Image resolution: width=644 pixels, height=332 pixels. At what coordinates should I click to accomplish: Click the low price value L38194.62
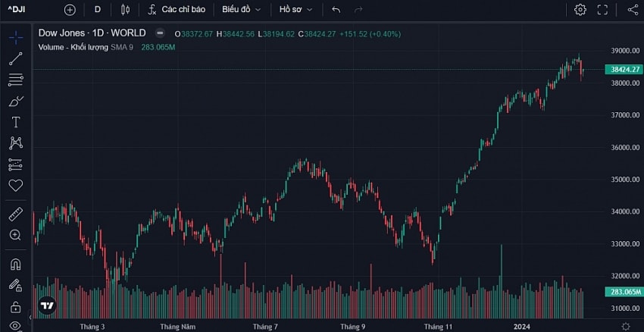click(276, 34)
